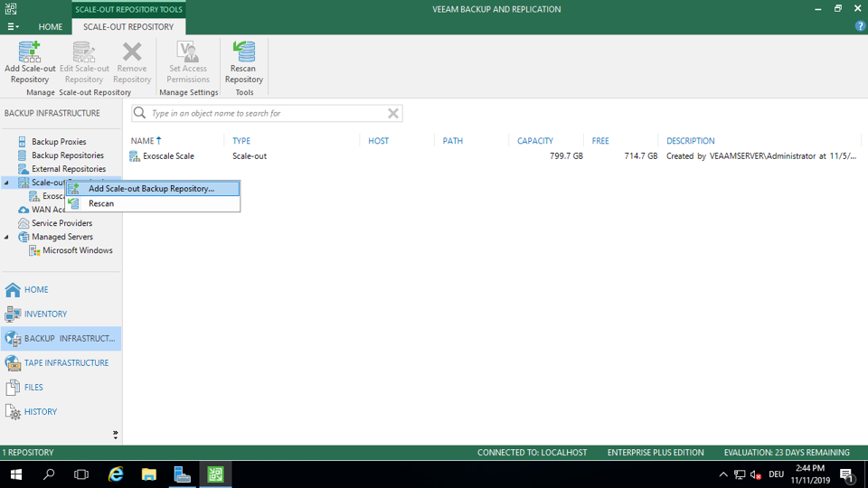Go to the Home view in sidebar
868x488 pixels.
[x=36, y=290]
